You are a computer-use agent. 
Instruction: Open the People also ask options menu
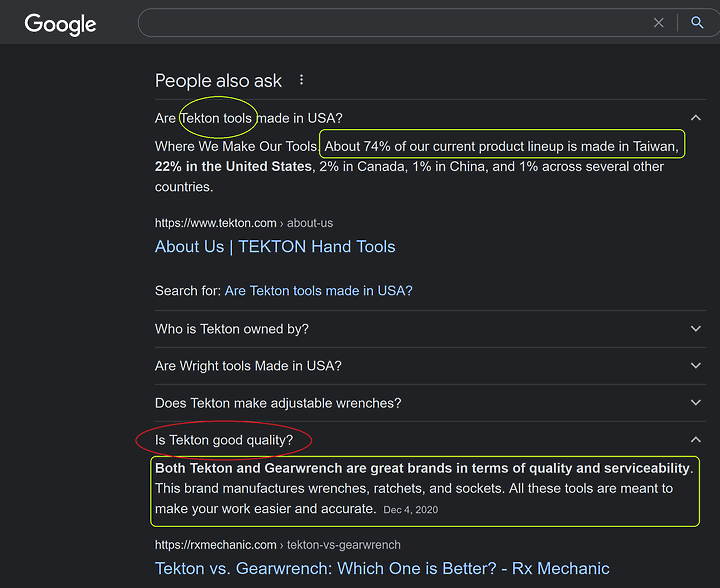tap(301, 80)
